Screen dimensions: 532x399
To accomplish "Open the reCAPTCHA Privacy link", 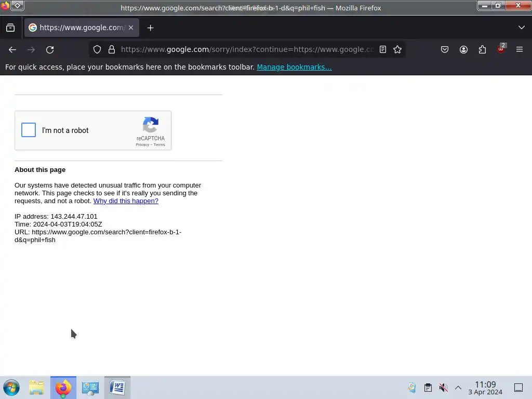I will 142,145.
